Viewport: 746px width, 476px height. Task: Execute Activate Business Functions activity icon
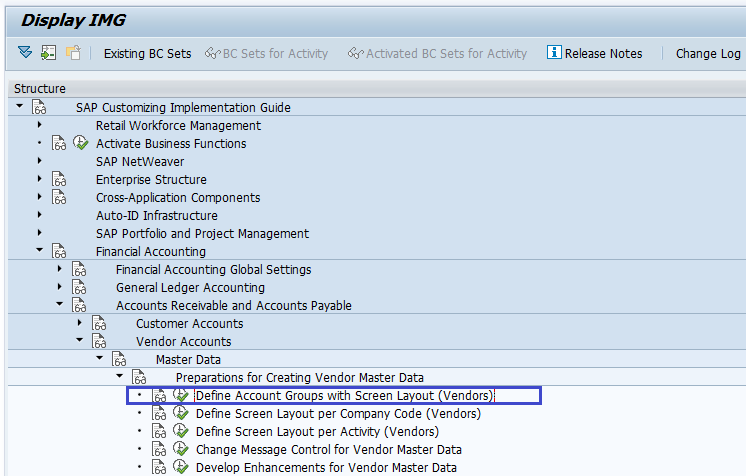coord(80,143)
